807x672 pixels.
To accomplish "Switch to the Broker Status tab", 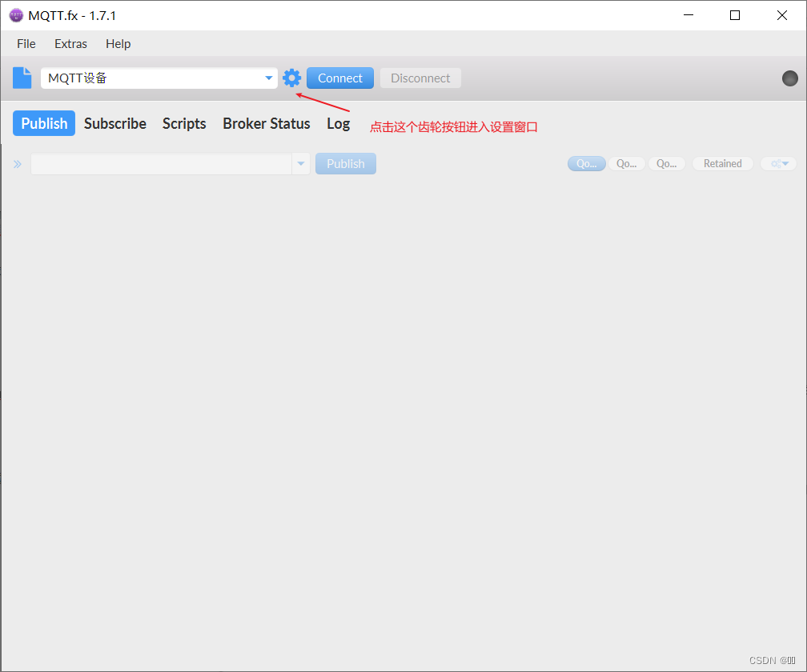I will coord(267,123).
